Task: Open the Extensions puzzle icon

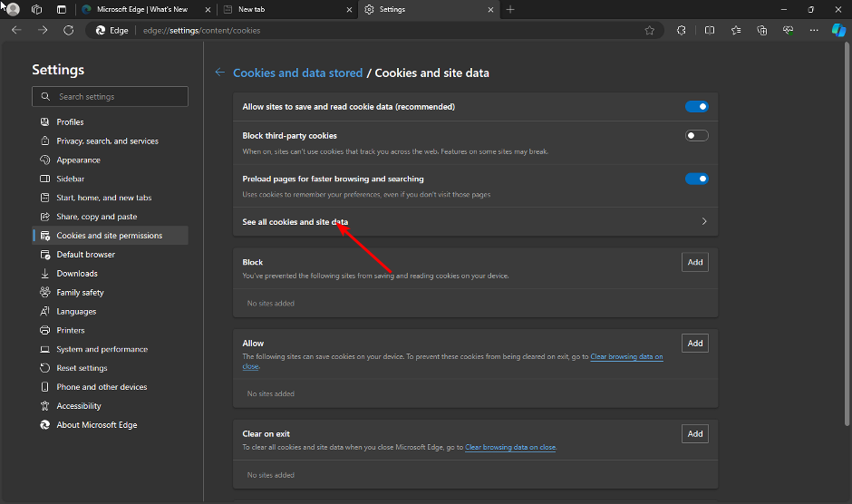Action: pyautogui.click(x=682, y=31)
